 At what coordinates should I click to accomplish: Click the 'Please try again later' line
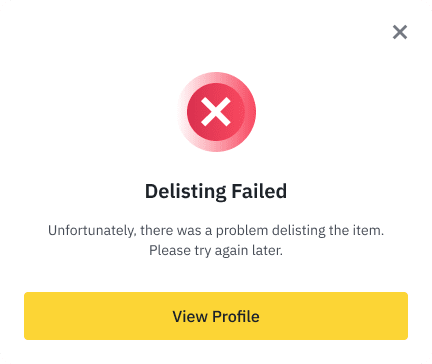click(216, 250)
